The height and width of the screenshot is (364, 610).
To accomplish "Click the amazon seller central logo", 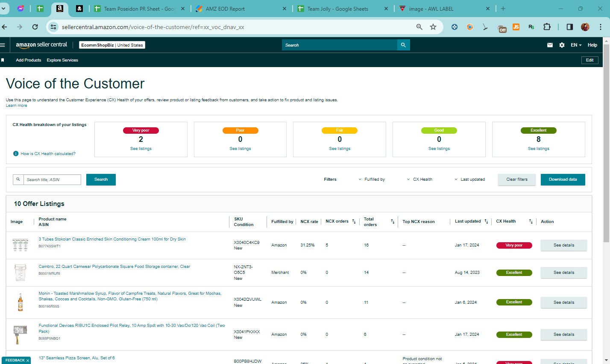I will [41, 45].
